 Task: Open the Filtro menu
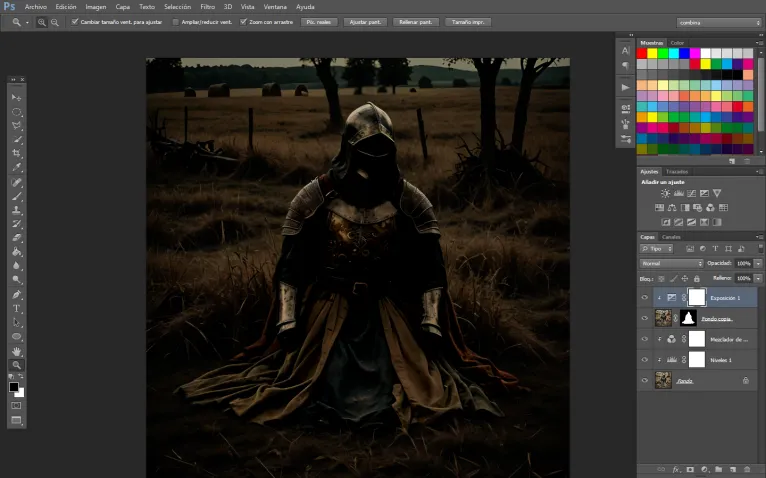207,7
